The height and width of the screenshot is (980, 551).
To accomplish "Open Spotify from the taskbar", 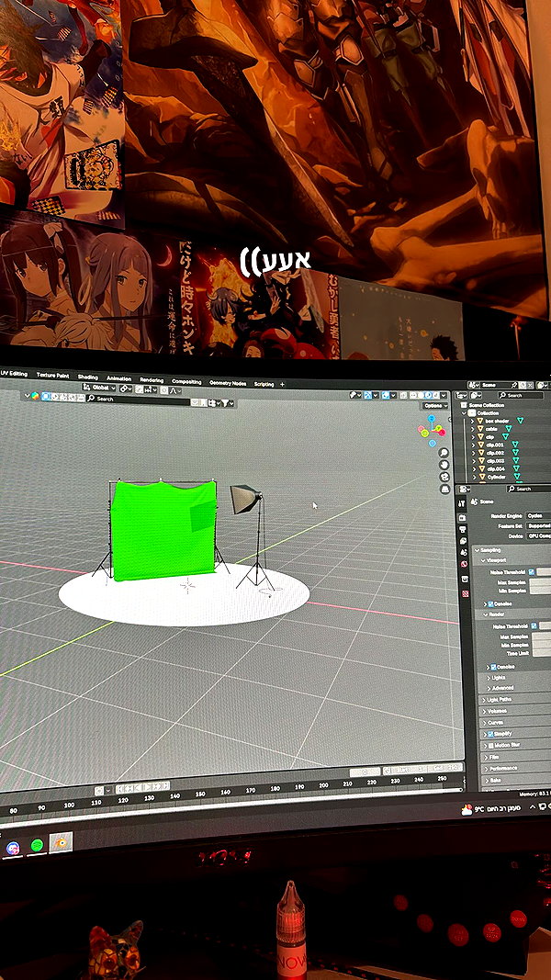I will click(37, 845).
